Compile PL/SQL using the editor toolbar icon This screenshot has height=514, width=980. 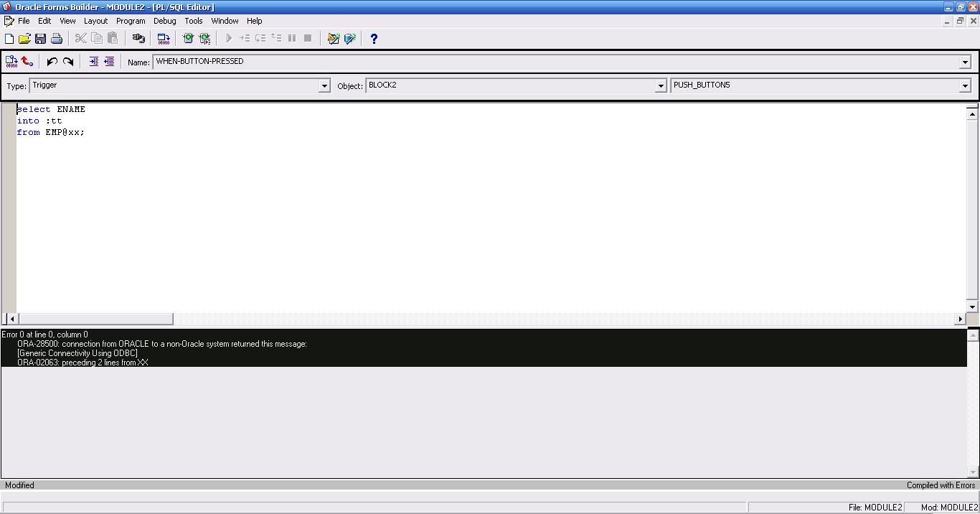(x=11, y=62)
